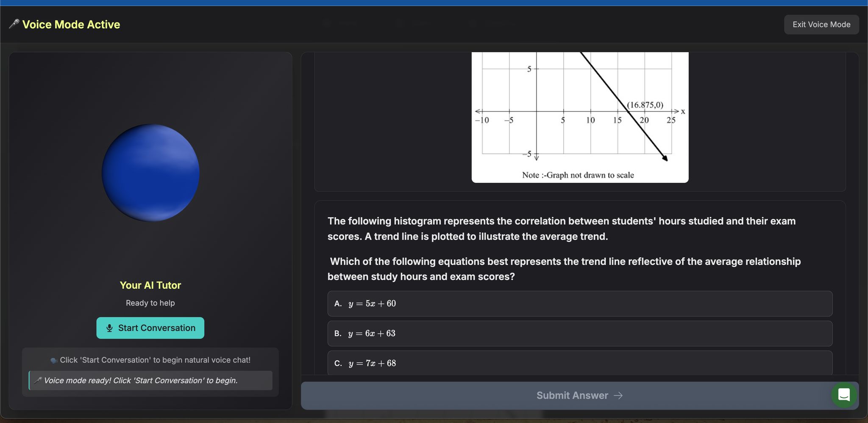This screenshot has height=423, width=868.
Task: Choose answer option B: y = 6x + 63
Action: pyautogui.click(x=579, y=333)
